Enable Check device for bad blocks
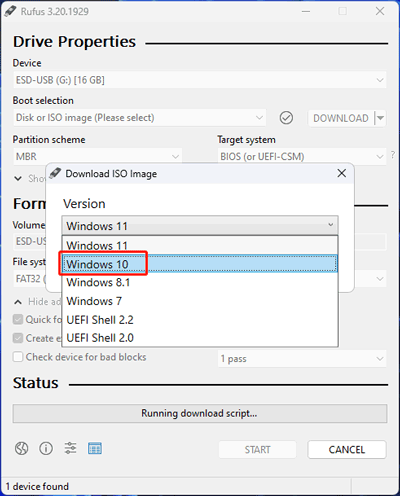400x496 pixels. [18, 357]
